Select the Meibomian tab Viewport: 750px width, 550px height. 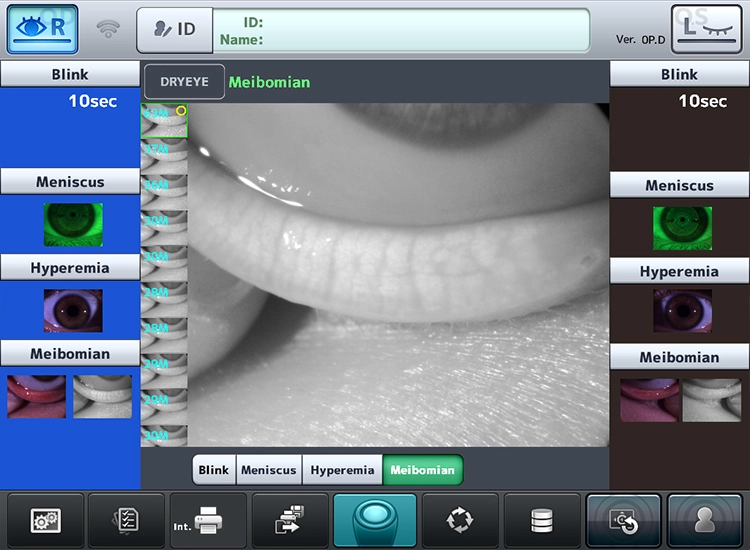click(x=422, y=470)
